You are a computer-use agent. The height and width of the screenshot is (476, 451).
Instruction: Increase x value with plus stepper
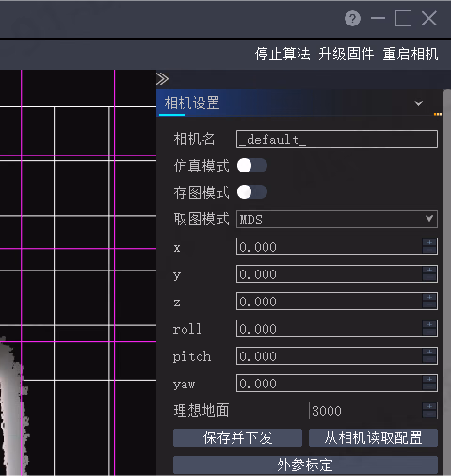pos(429,242)
